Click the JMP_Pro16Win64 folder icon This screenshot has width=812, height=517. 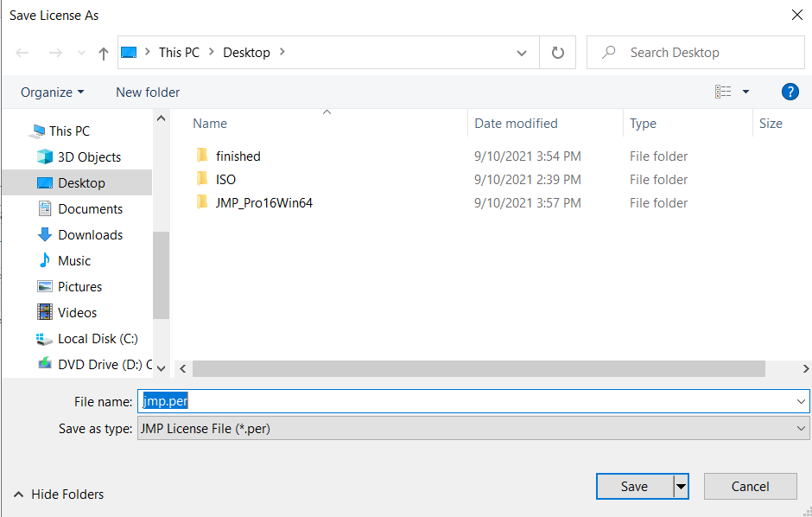[x=202, y=202]
